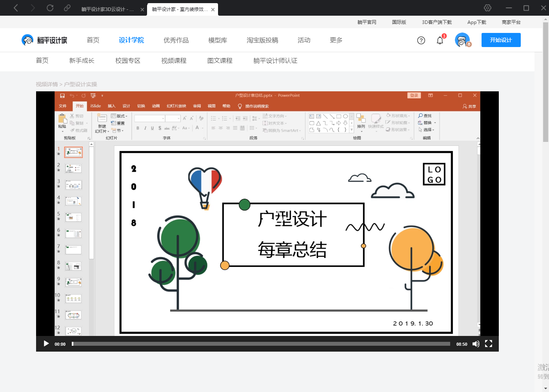Screen dimensions: 549x392
Task: Click the video progress bar
Action: coord(261,344)
